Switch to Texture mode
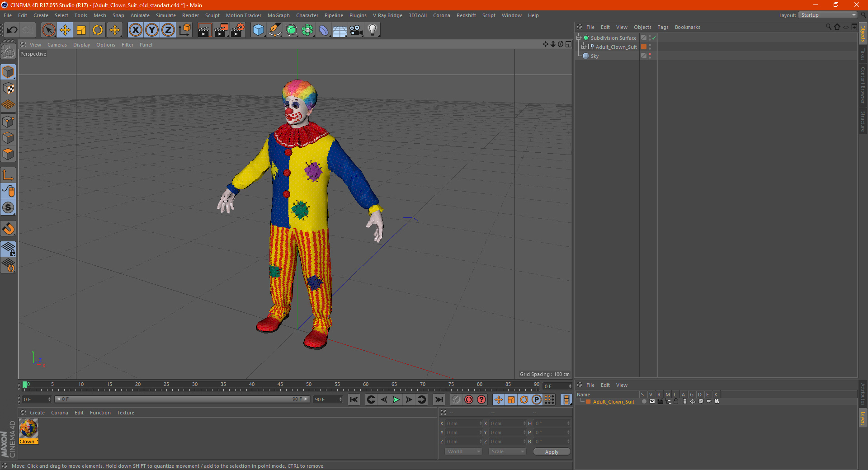Screen dimensions: 868x470 point(8,89)
